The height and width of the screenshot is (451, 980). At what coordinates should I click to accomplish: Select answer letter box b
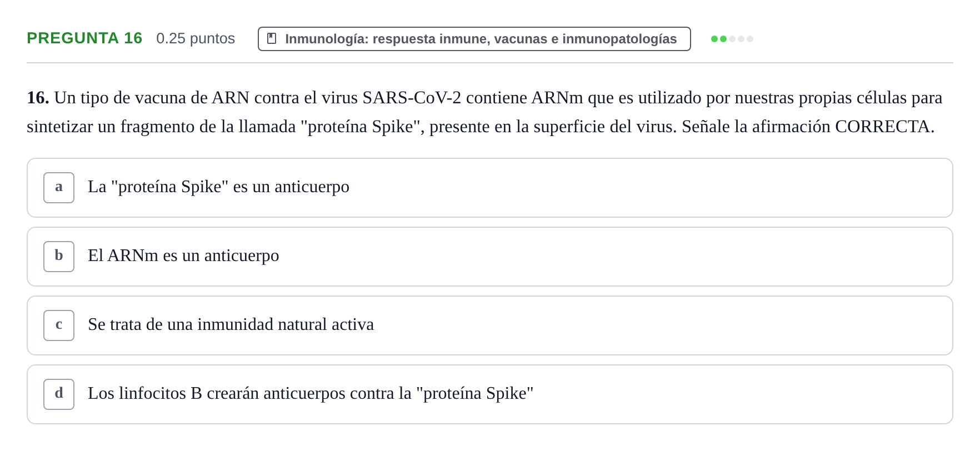[x=59, y=257]
